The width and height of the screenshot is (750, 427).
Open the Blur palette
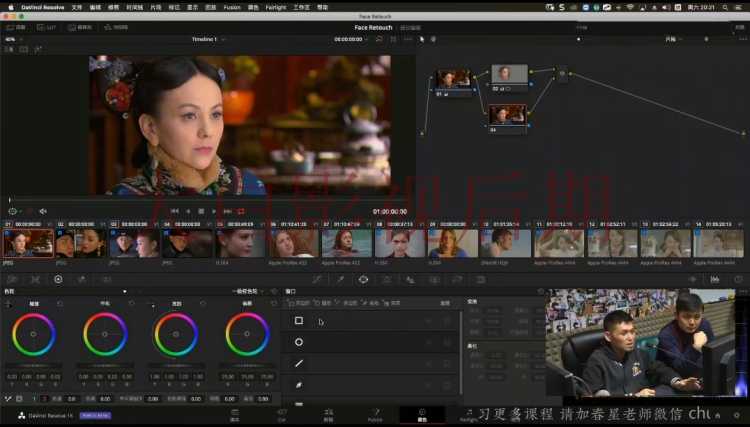tap(410, 279)
